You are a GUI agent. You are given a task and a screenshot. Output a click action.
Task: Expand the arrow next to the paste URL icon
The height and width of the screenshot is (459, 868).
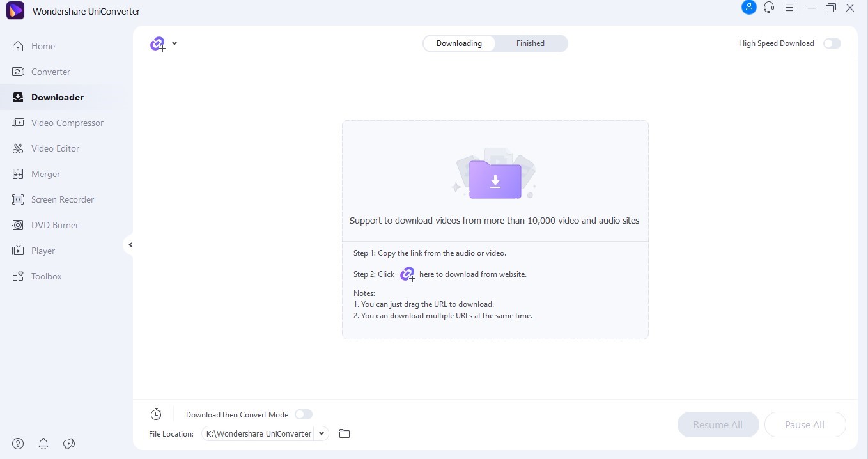coord(174,43)
